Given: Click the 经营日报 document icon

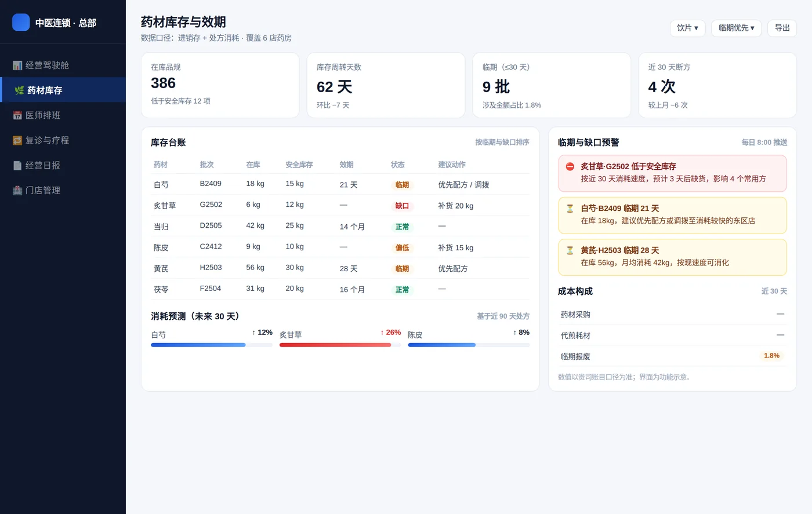Looking at the screenshot, I should pos(17,165).
